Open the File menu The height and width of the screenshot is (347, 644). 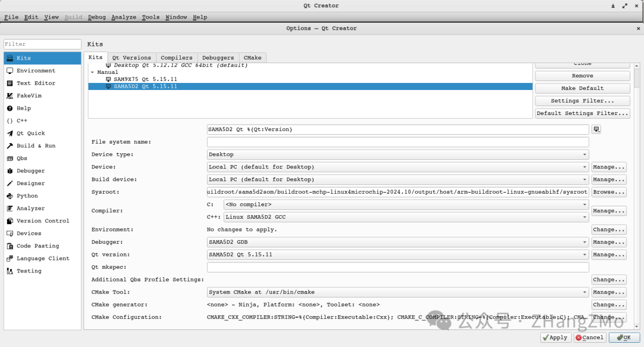pyautogui.click(x=11, y=17)
